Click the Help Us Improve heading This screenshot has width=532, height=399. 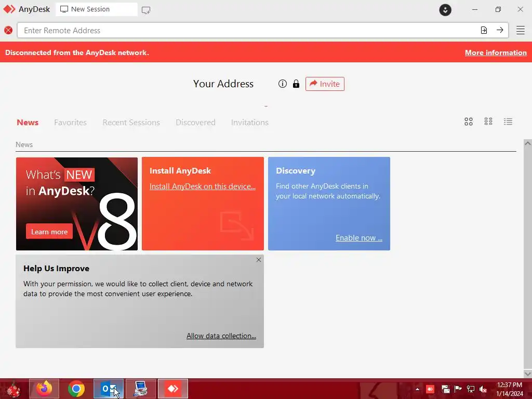tap(56, 269)
